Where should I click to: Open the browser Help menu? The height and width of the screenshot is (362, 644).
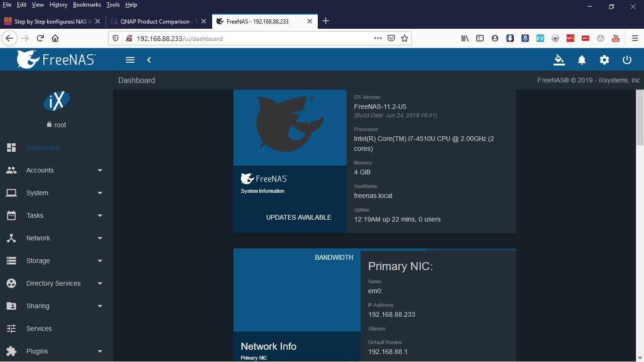[x=131, y=5]
